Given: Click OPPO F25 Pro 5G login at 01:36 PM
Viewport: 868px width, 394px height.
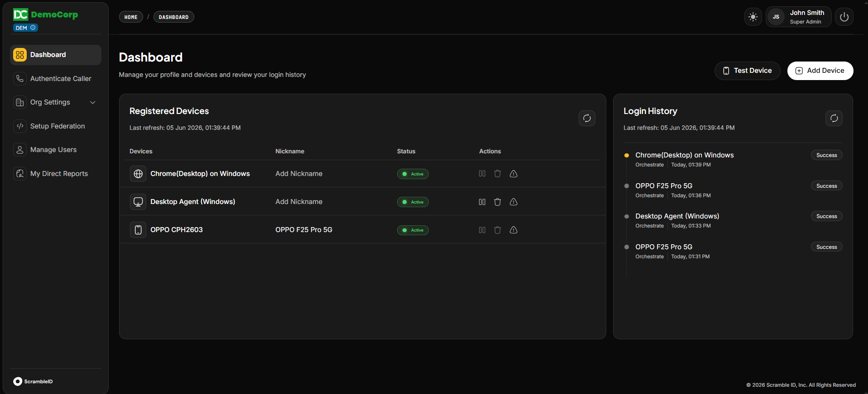Looking at the screenshot, I should coord(664,186).
